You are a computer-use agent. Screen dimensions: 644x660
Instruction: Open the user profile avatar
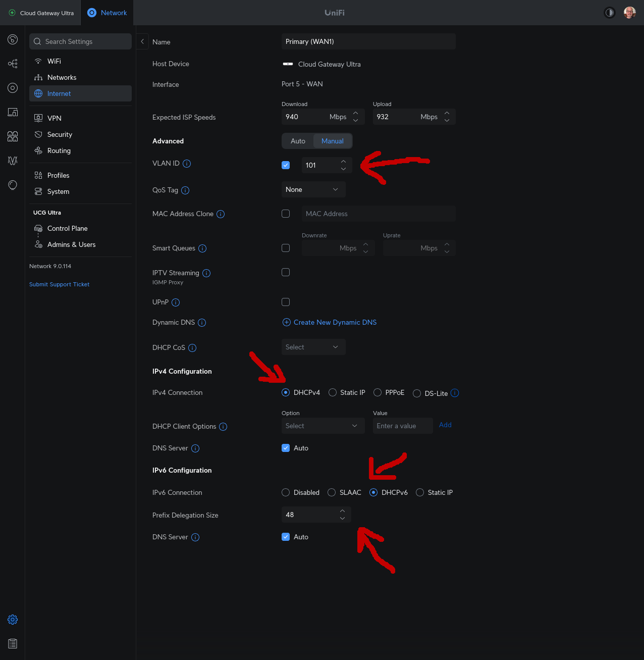click(629, 13)
